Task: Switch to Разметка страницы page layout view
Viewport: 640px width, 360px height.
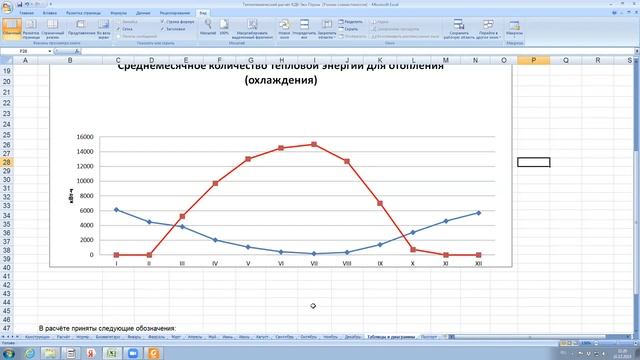Action: [31, 29]
